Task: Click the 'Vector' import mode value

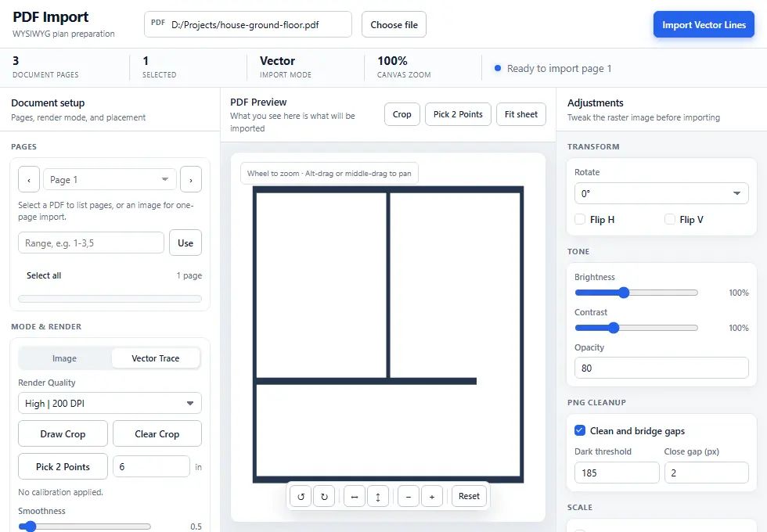Action: pos(277,61)
